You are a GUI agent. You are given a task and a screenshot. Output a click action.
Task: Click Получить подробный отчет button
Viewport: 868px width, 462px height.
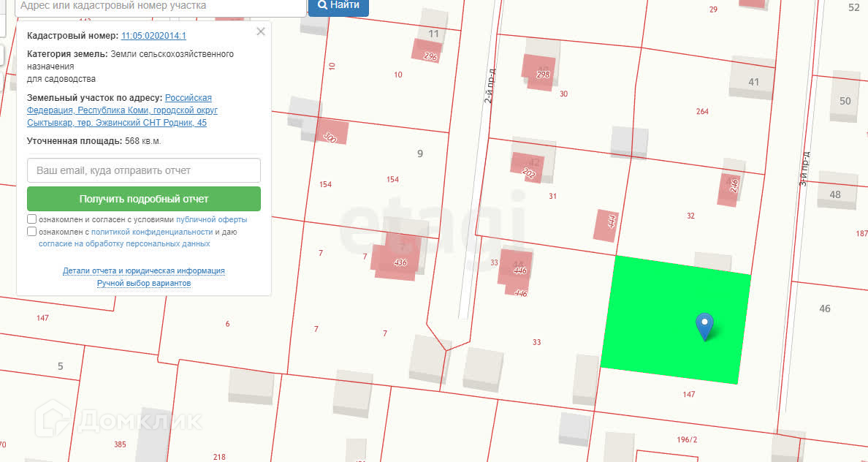click(144, 199)
